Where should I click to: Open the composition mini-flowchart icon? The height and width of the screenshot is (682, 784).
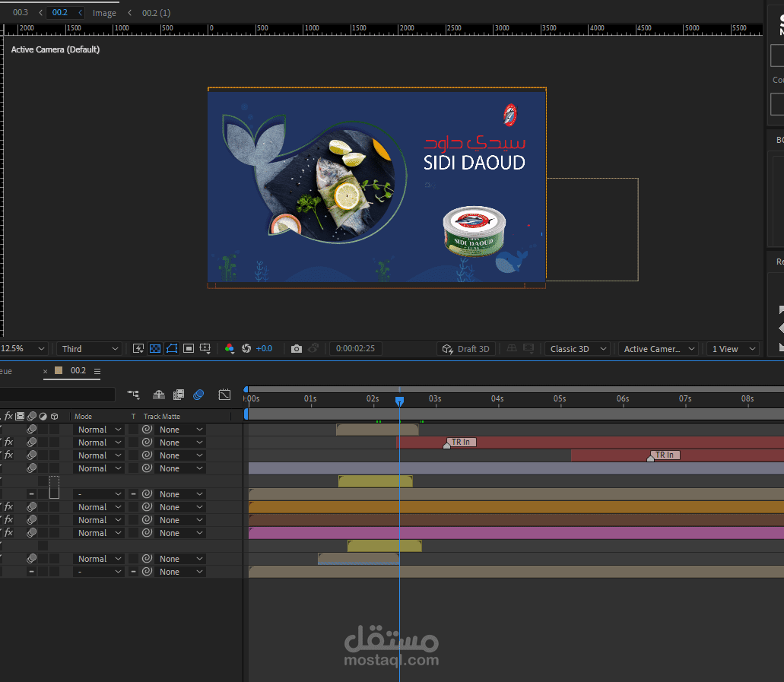[133, 395]
